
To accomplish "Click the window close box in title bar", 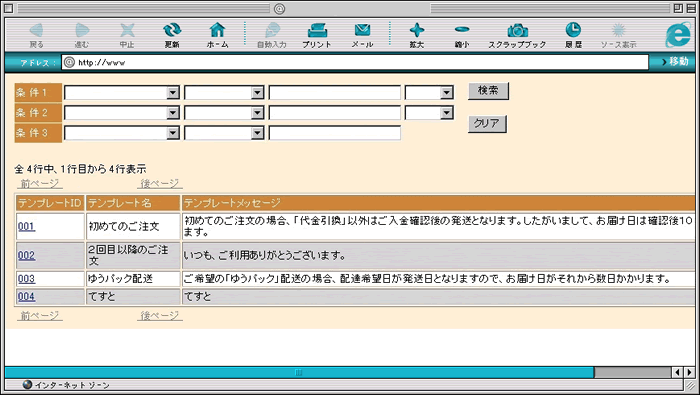I will 9,8.
